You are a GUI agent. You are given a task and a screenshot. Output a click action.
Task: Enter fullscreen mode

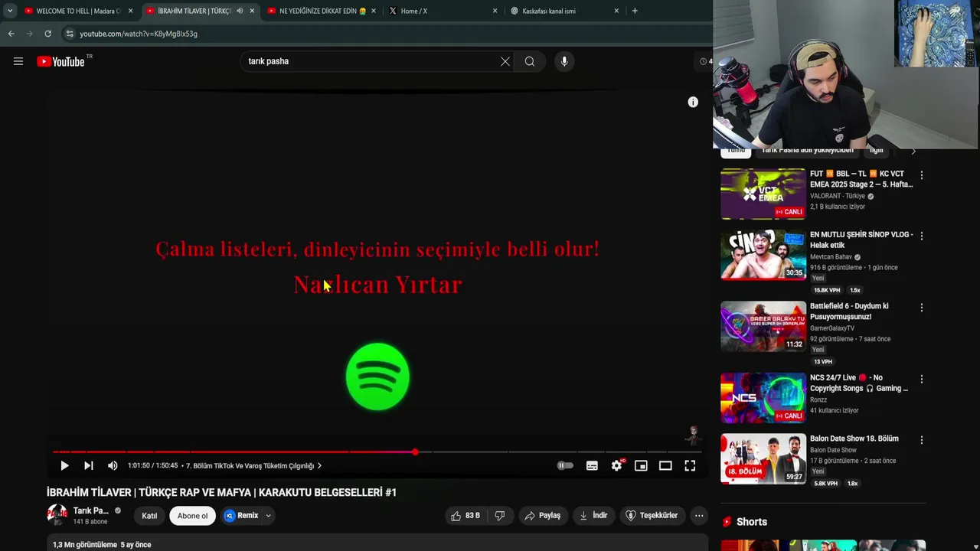[690, 465]
